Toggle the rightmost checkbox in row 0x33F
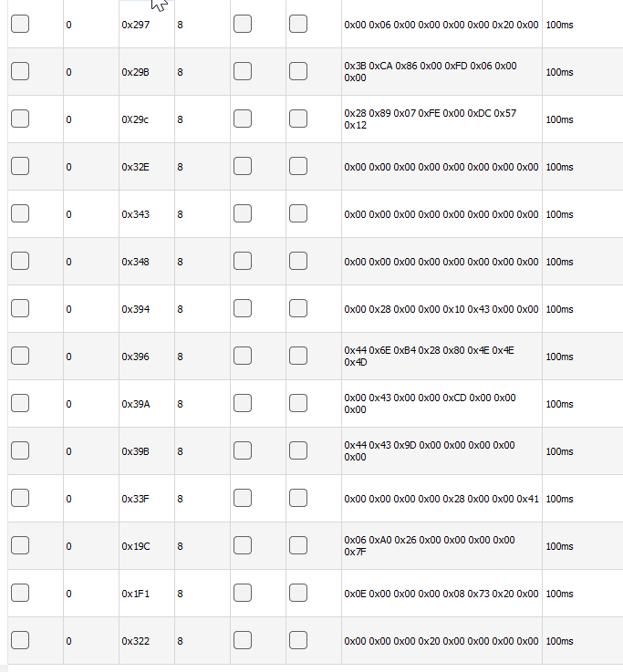Screen dimensions: 623x672 point(298,499)
